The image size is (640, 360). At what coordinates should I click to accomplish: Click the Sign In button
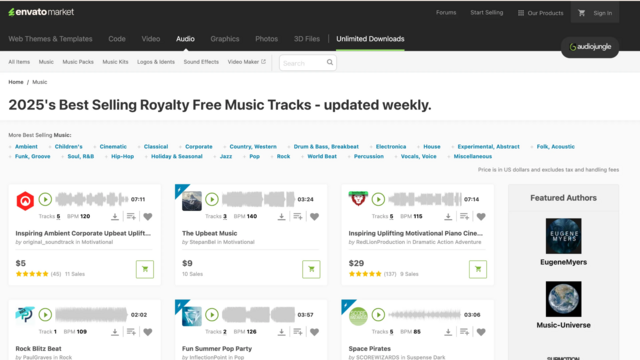coord(602,13)
